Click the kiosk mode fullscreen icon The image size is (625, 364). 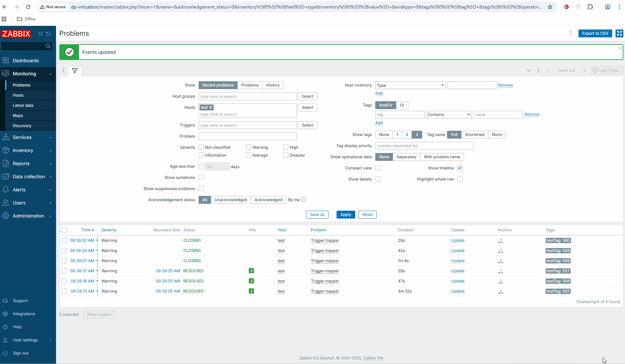(x=619, y=33)
